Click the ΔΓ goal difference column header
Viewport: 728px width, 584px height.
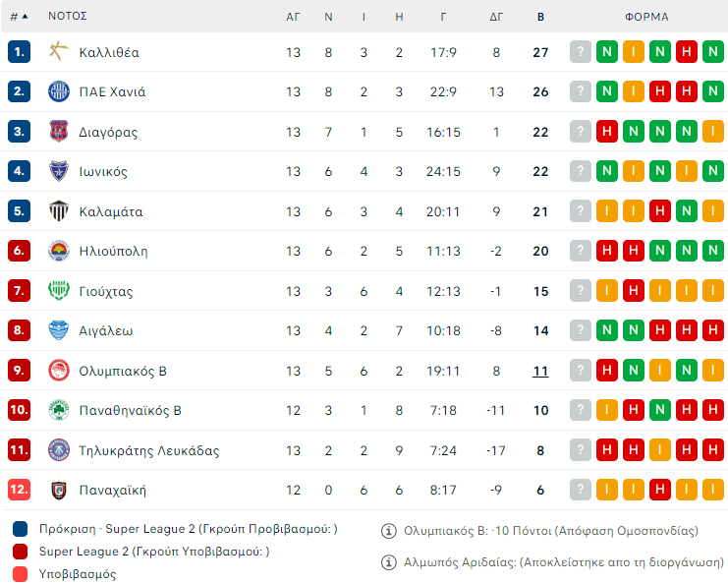pos(496,17)
